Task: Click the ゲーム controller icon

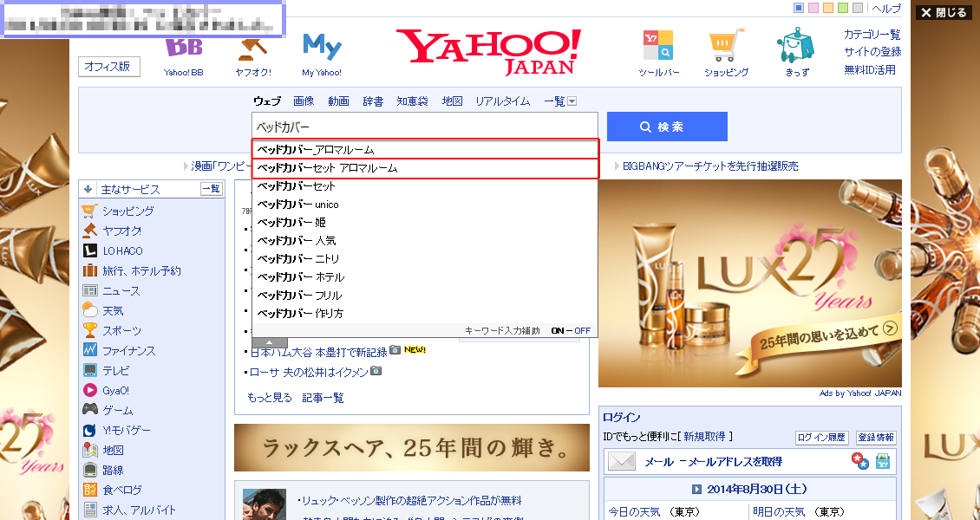Action: click(90, 410)
